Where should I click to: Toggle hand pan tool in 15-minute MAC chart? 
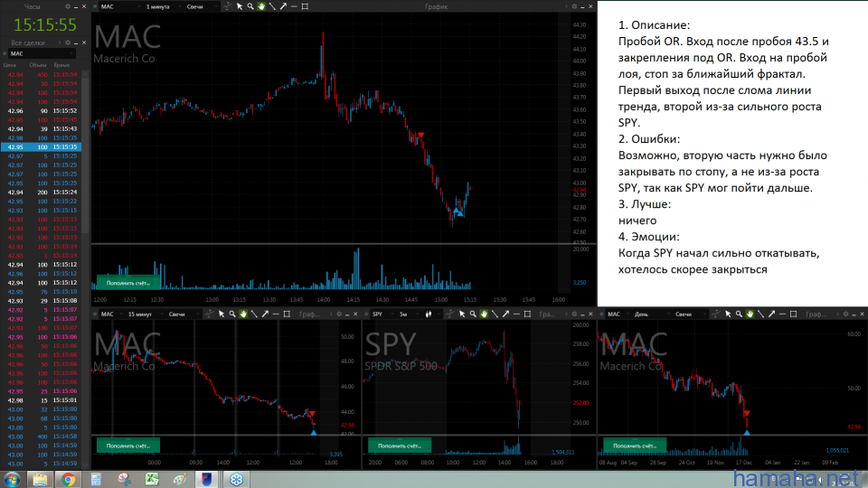tap(243, 314)
